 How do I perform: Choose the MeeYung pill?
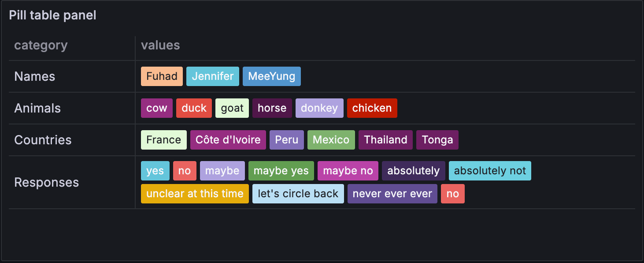[x=271, y=76]
